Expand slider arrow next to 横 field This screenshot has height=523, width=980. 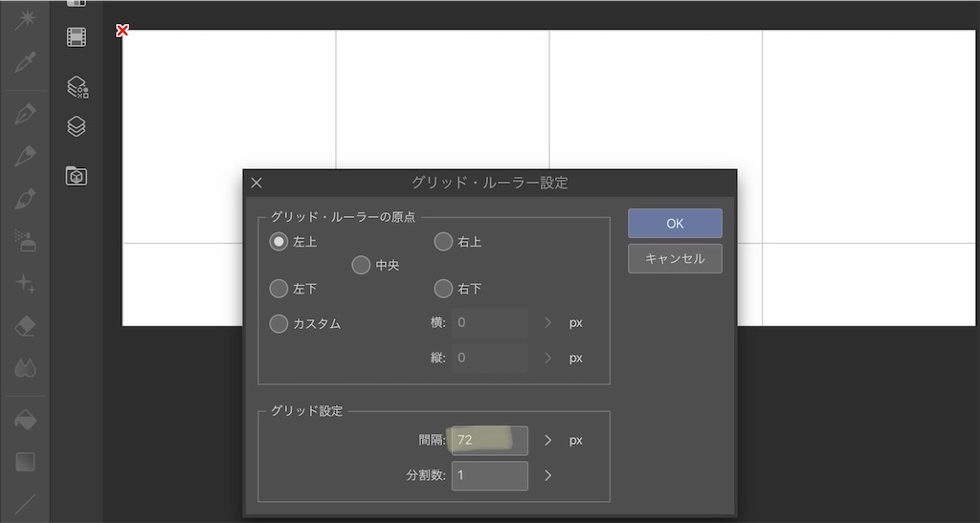coord(547,322)
